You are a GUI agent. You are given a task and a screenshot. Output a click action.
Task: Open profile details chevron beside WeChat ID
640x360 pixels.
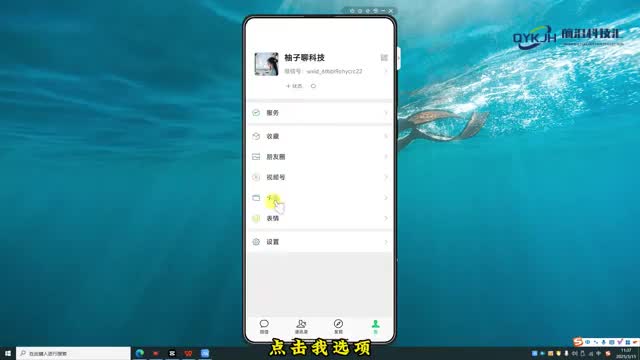click(x=386, y=71)
